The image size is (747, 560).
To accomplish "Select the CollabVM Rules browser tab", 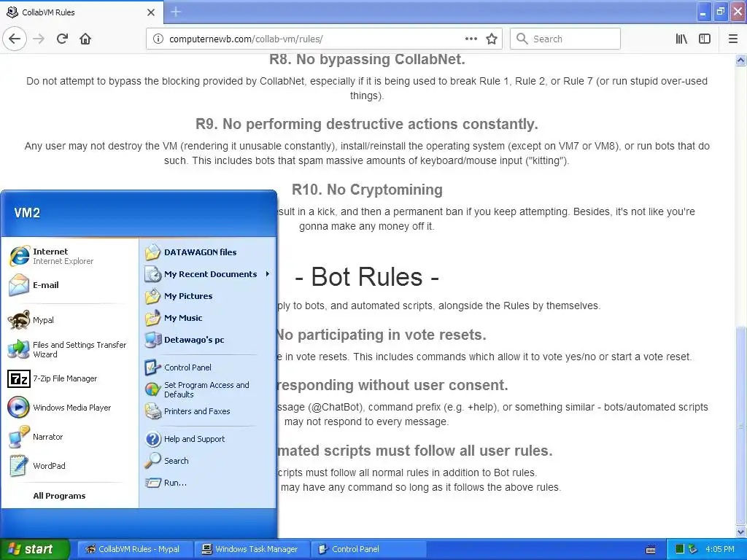I will tap(82, 12).
